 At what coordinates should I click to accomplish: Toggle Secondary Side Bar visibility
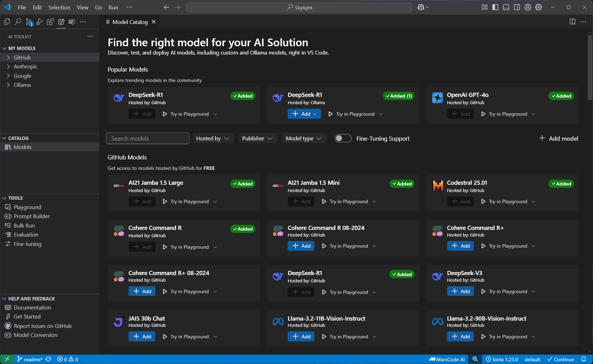[x=517, y=7]
